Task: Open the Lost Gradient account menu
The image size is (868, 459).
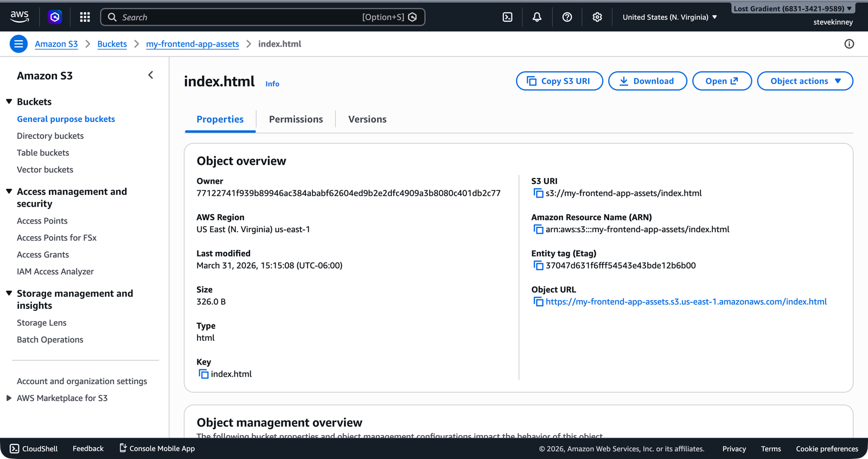Action: pos(792,9)
